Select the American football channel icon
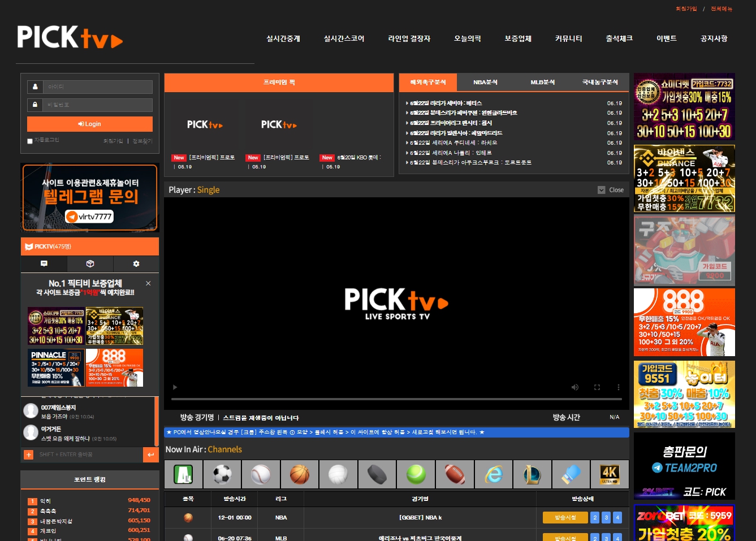Image resolution: width=756 pixels, height=541 pixels. coord(455,474)
